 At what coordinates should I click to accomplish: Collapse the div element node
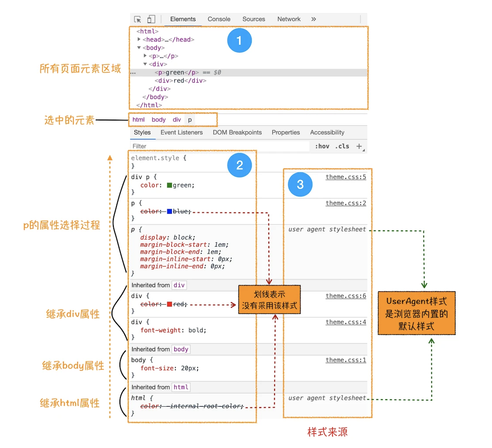click(145, 64)
